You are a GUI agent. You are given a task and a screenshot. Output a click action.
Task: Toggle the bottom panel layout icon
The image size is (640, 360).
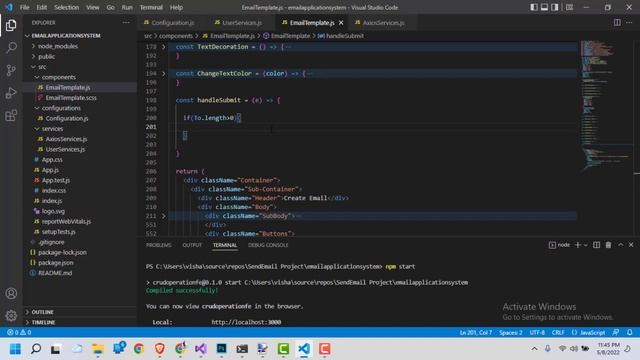[544, 7]
